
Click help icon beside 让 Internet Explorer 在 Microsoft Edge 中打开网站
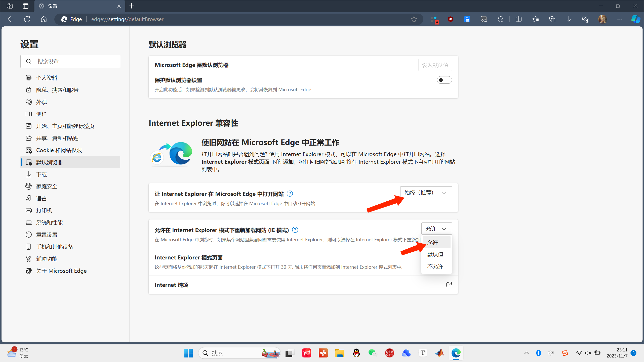click(290, 194)
